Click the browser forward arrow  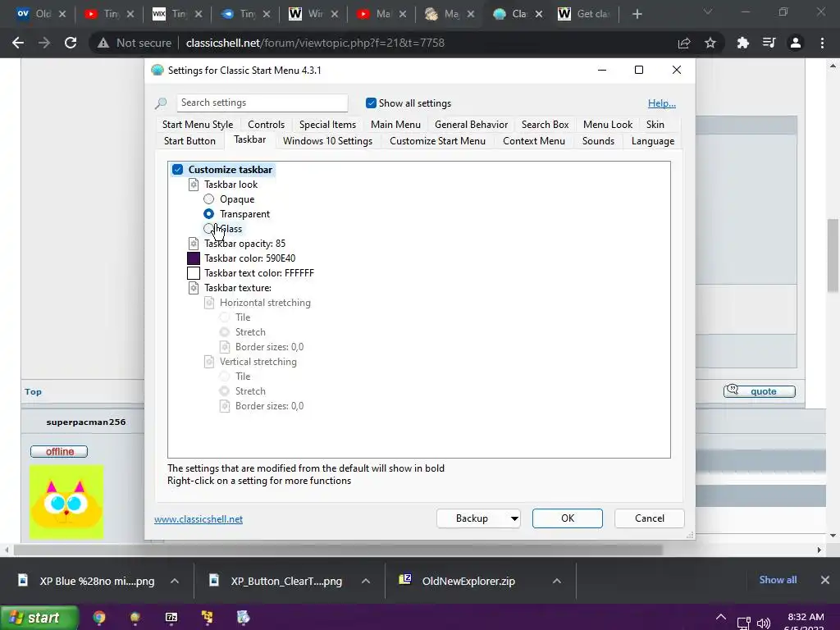click(x=44, y=43)
